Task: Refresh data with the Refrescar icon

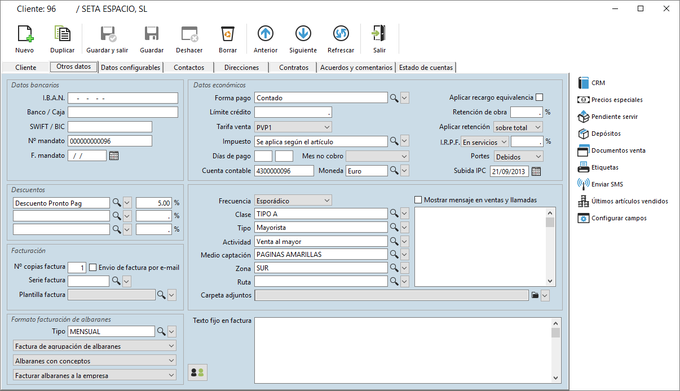Action: pos(341,33)
